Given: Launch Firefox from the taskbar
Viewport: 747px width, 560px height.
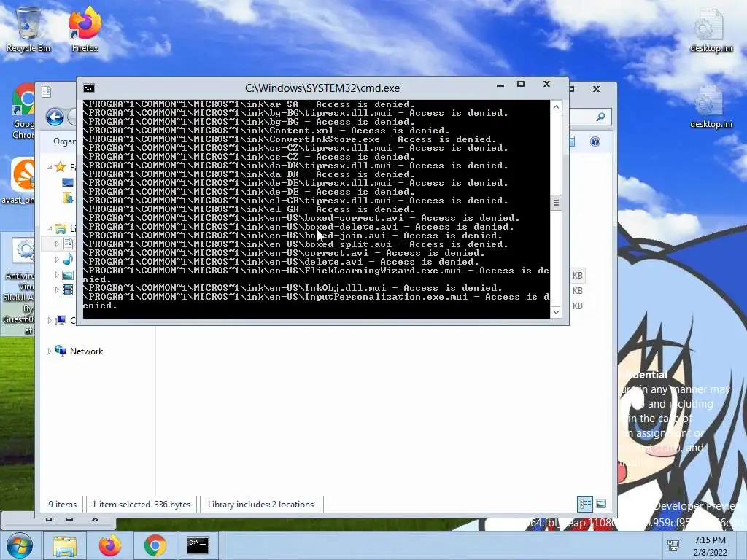Looking at the screenshot, I should tap(109, 545).
